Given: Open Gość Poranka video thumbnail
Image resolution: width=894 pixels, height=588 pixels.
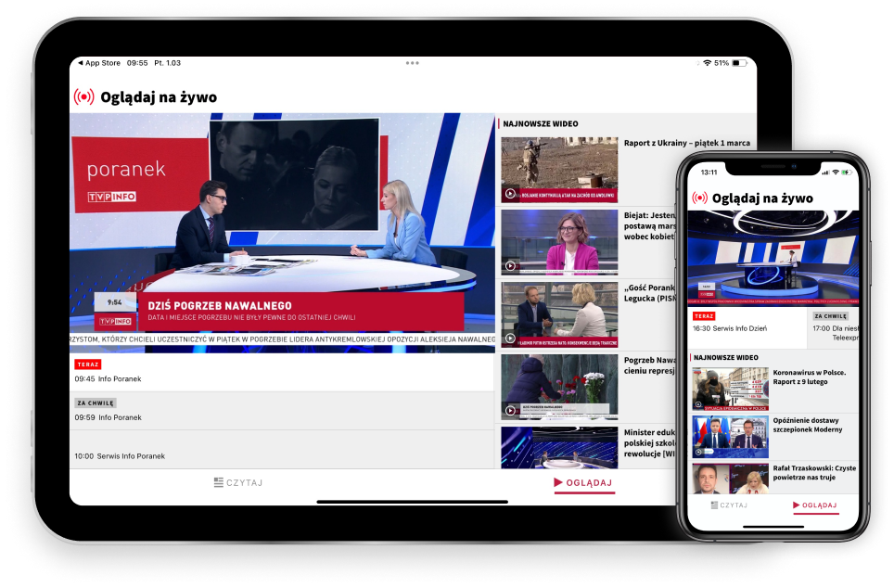Looking at the screenshot, I should (559, 314).
